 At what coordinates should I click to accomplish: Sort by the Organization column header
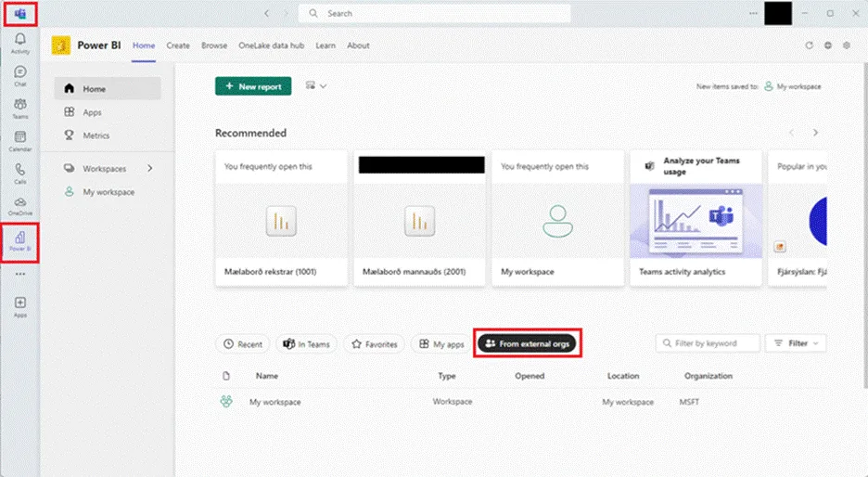click(708, 376)
